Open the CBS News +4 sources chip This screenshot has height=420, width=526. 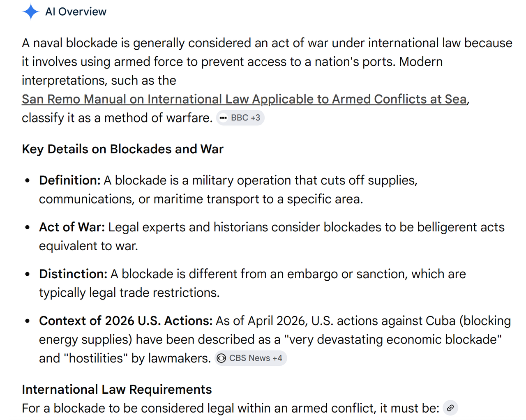[251, 358]
